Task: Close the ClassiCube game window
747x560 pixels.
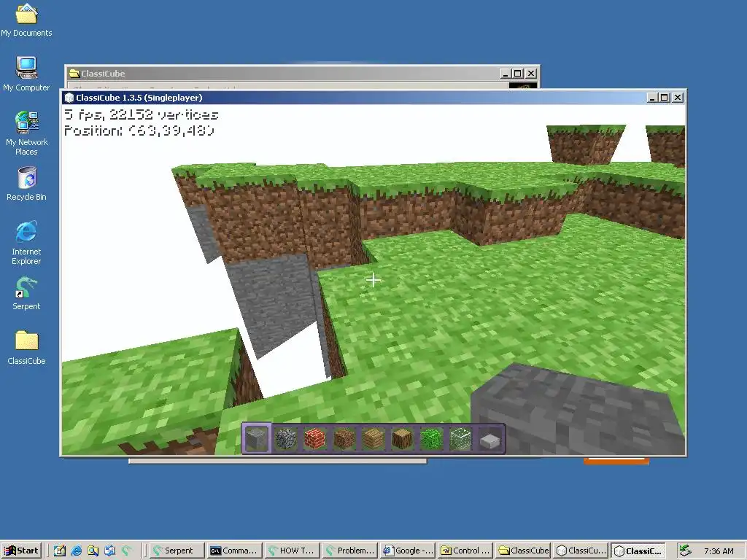Action: (678, 98)
